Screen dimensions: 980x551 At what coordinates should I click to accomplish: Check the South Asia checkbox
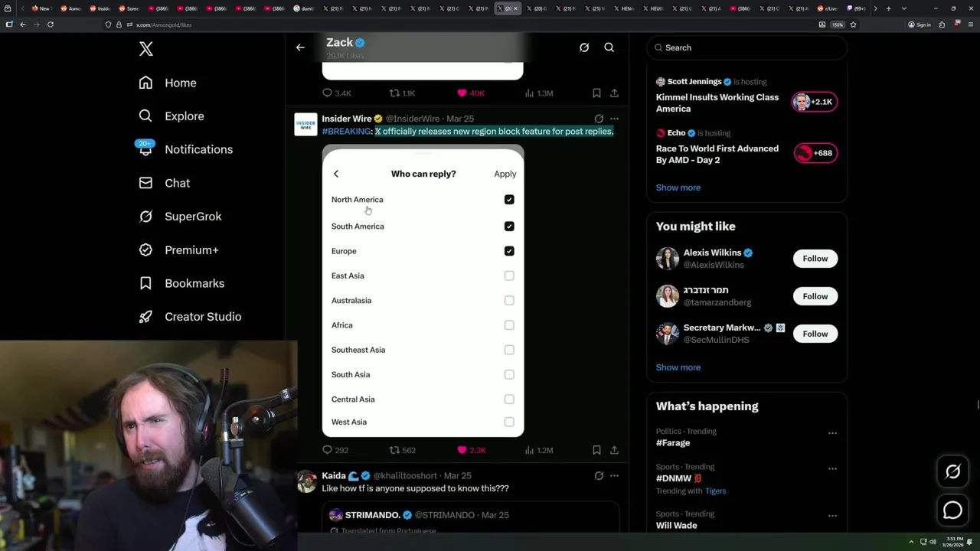(509, 374)
